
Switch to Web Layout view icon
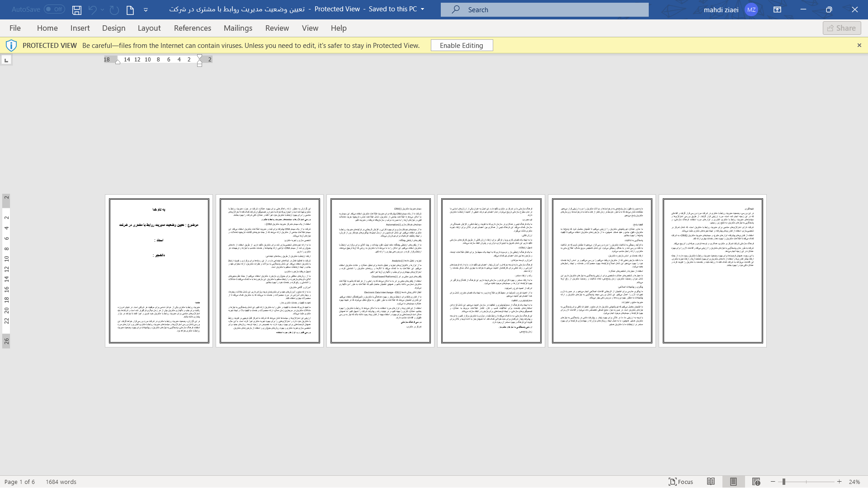pos(756,482)
